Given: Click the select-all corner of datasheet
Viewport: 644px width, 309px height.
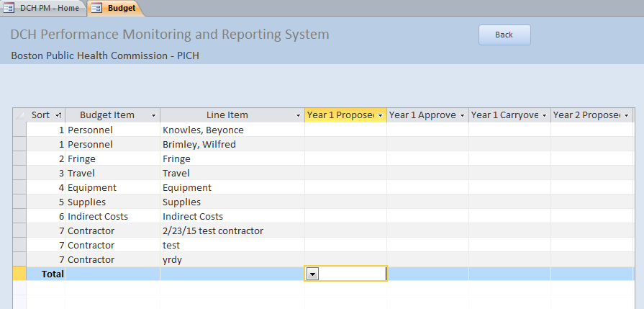Looking at the screenshot, I should pos(19,115).
